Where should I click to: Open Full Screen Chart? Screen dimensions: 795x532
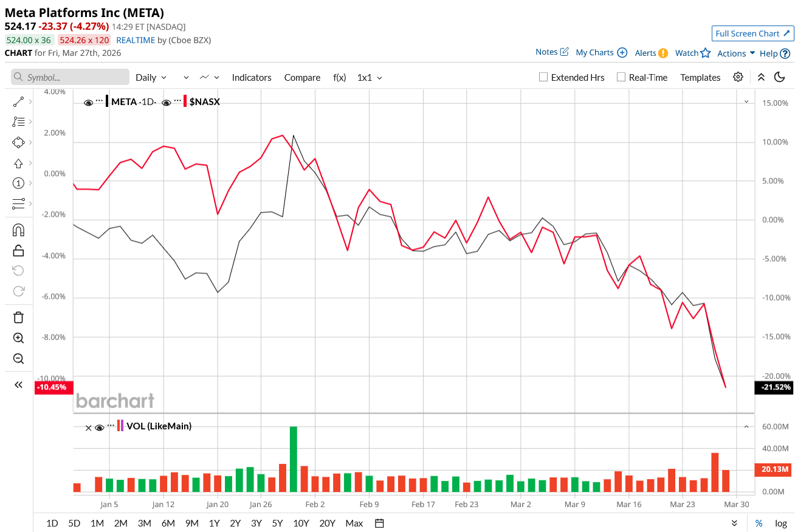coord(752,33)
